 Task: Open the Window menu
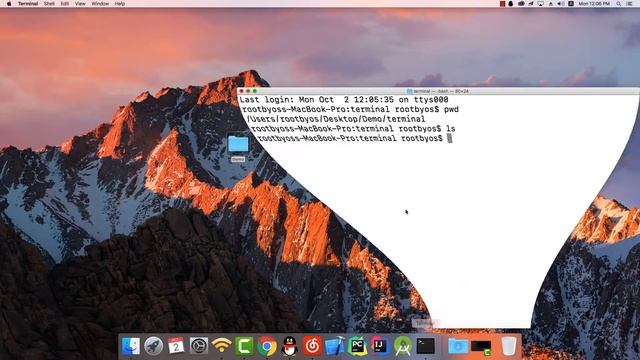pyautogui.click(x=100, y=4)
